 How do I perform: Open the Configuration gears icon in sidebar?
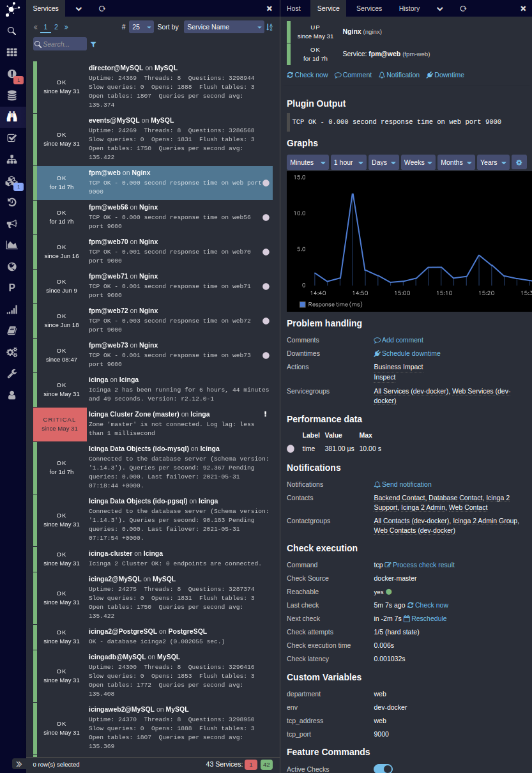point(11,352)
